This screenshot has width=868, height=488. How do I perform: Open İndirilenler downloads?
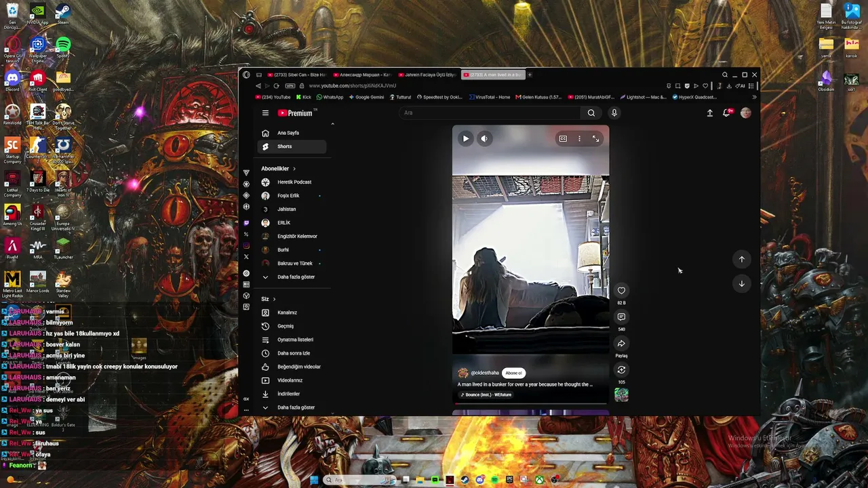pyautogui.click(x=293, y=394)
